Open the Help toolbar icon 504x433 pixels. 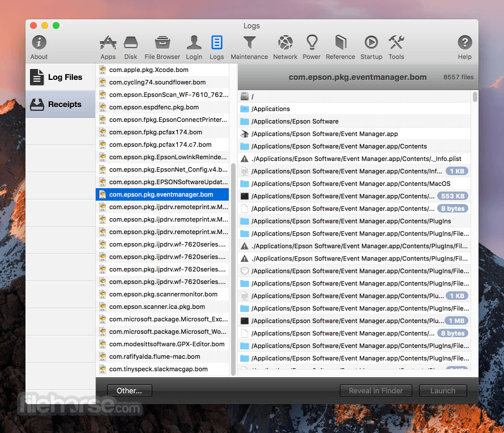[465, 47]
